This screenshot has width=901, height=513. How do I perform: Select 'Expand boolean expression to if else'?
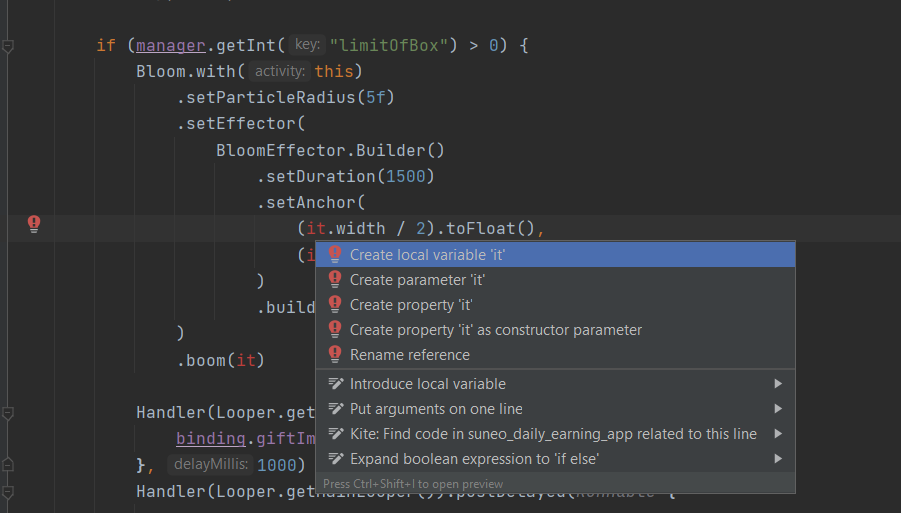555,459
